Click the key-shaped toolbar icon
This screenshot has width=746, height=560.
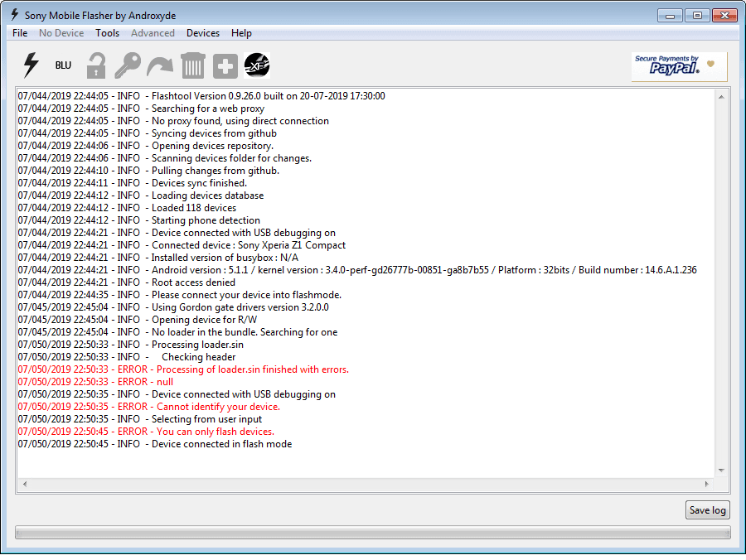click(x=128, y=65)
